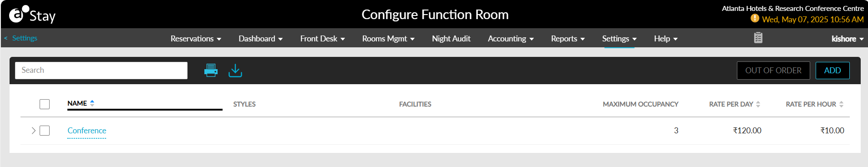The width and height of the screenshot is (868, 167).
Task: Click the download export icon
Action: tap(235, 71)
